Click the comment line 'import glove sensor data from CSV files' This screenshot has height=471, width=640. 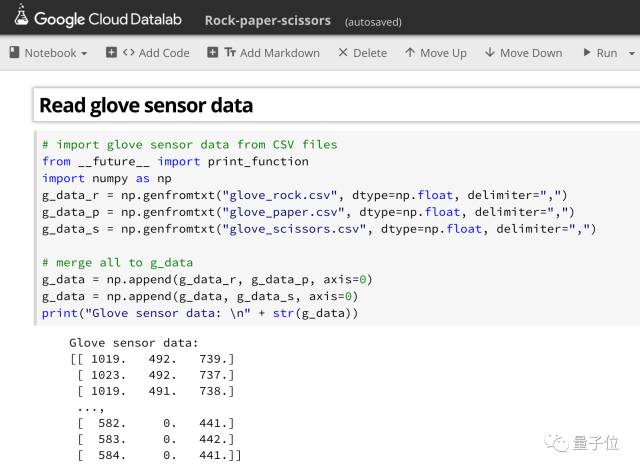click(190, 145)
